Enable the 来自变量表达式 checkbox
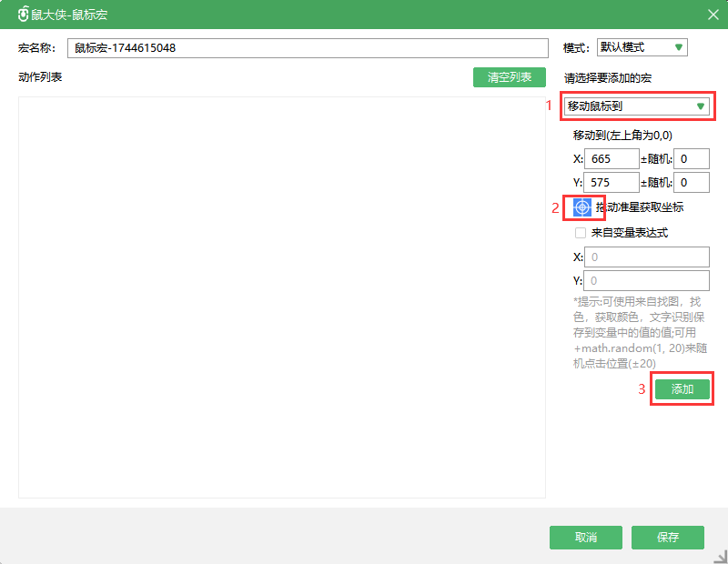The image size is (728, 564). (580, 233)
